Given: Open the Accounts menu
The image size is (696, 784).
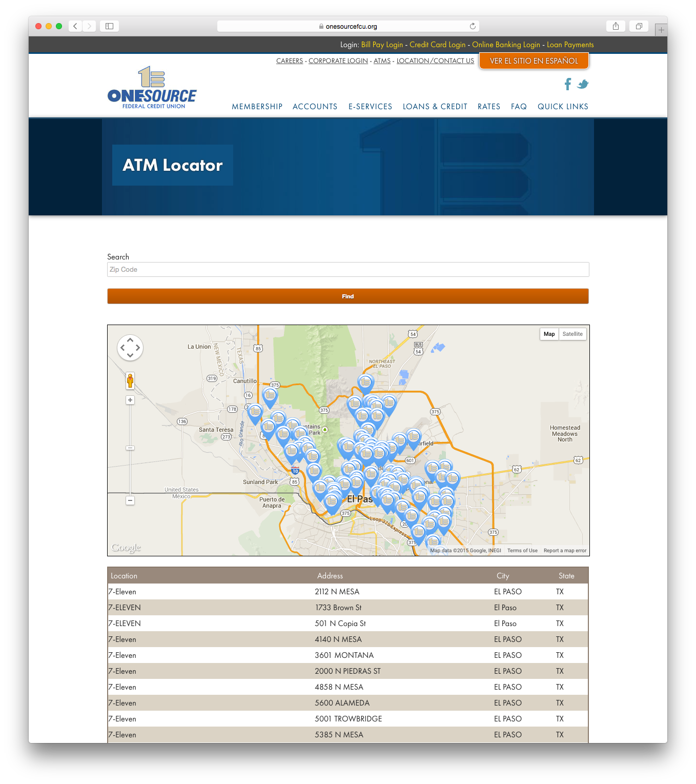Looking at the screenshot, I should coord(315,107).
